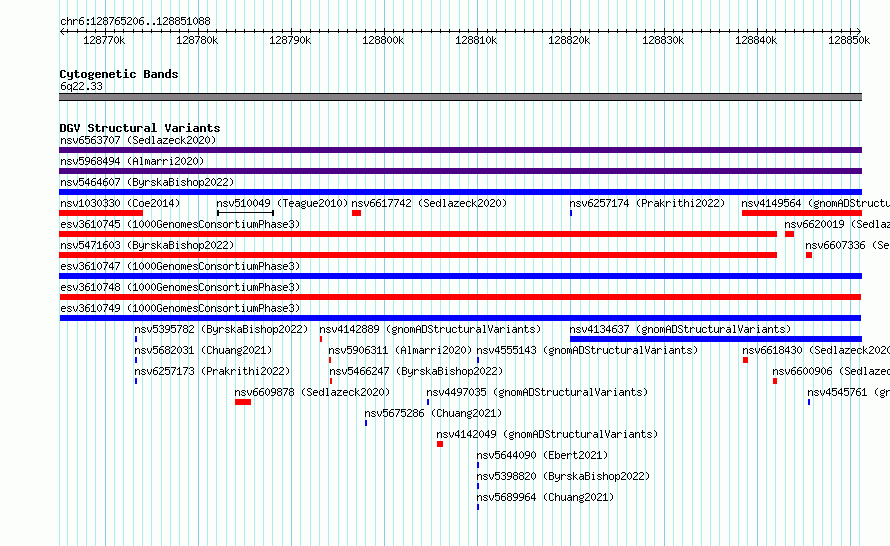Open nsv4142049 (gnomADStructuralVariants) label
Viewport: 890px width, 546px height.
(547, 434)
